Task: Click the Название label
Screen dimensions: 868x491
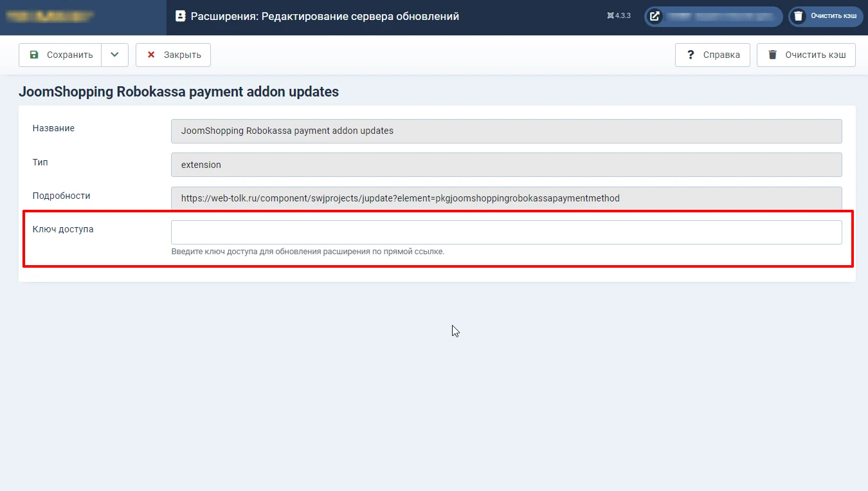Action: tap(53, 128)
